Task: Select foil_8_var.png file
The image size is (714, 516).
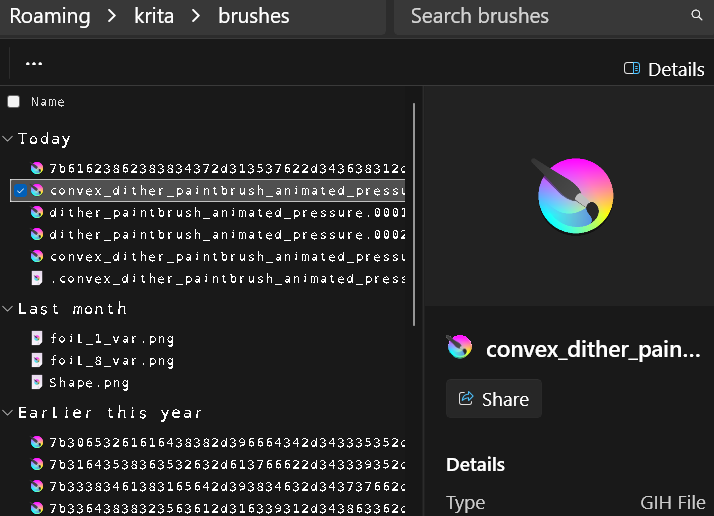Action: click(x=112, y=361)
